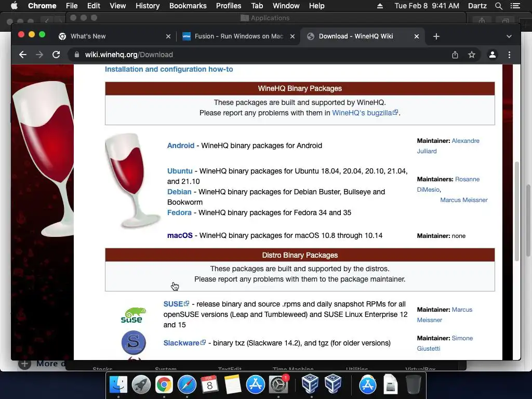532x399 pixels.
Task: Open Chrome's three-dot menu
Action: (509, 55)
